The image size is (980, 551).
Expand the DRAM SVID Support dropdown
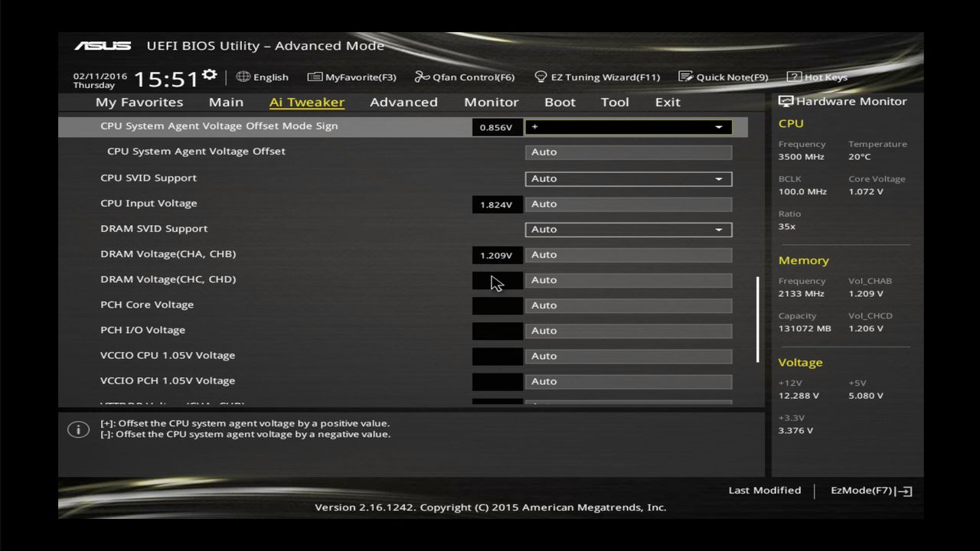click(x=629, y=229)
